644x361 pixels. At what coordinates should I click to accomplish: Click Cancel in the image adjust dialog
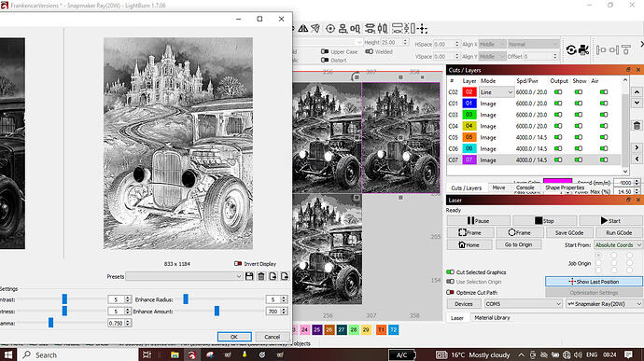coord(272,337)
